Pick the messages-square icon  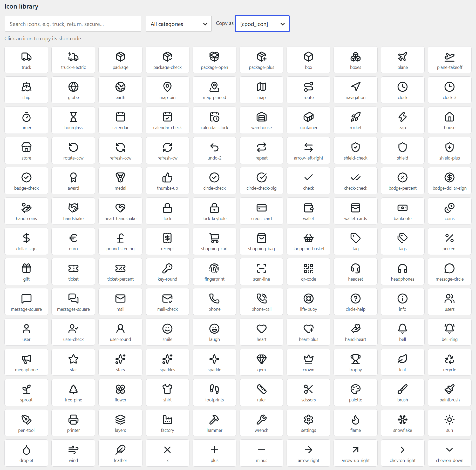[73, 302]
